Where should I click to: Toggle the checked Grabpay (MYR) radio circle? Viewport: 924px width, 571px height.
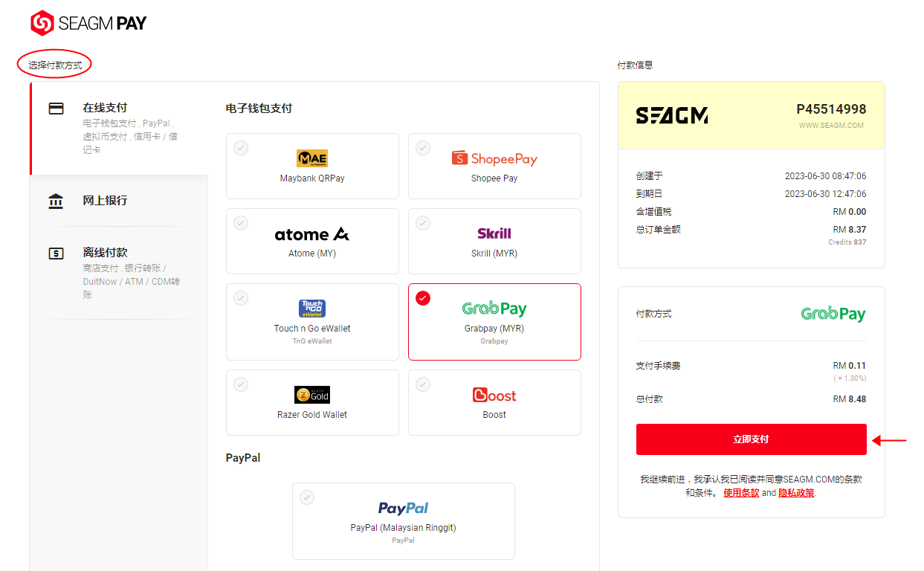pyautogui.click(x=423, y=298)
